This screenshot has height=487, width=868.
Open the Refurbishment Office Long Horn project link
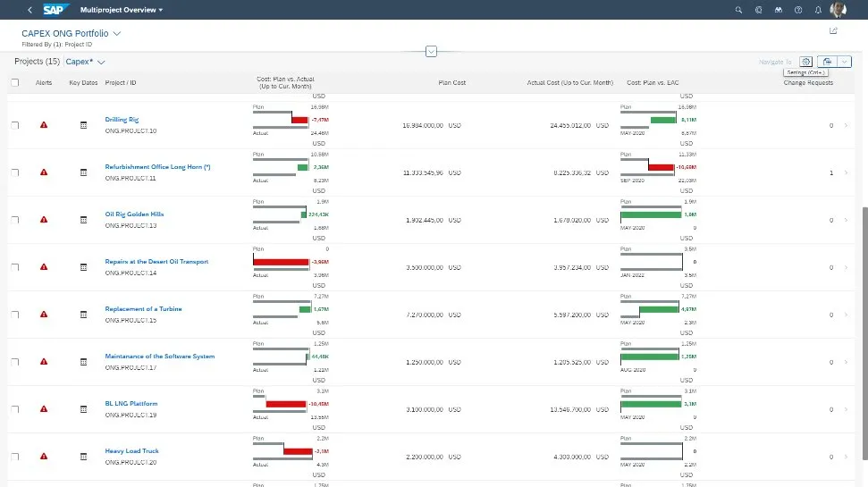coord(157,166)
